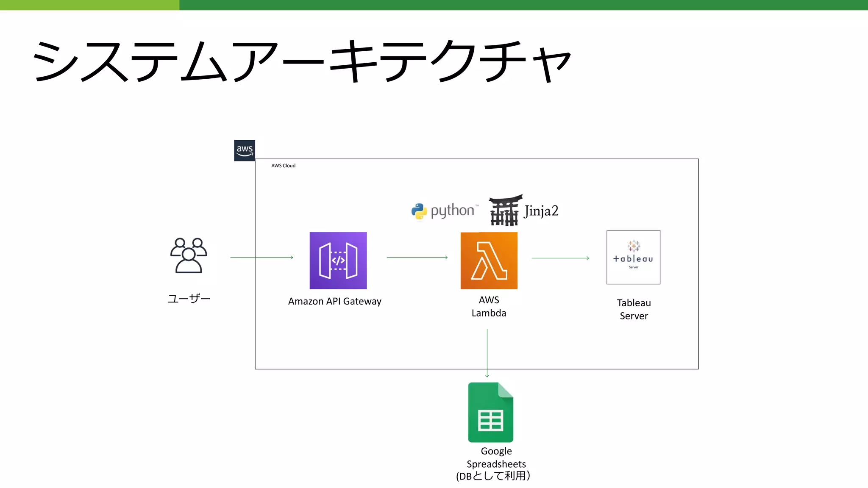Click the 'Amazon API Gateway' caption
868x488 pixels.
(335, 301)
